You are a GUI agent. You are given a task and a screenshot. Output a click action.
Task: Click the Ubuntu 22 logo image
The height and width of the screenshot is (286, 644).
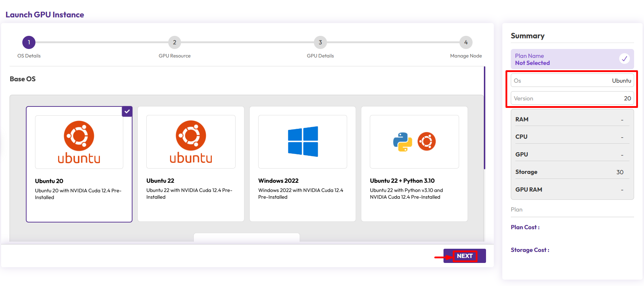pos(191,142)
